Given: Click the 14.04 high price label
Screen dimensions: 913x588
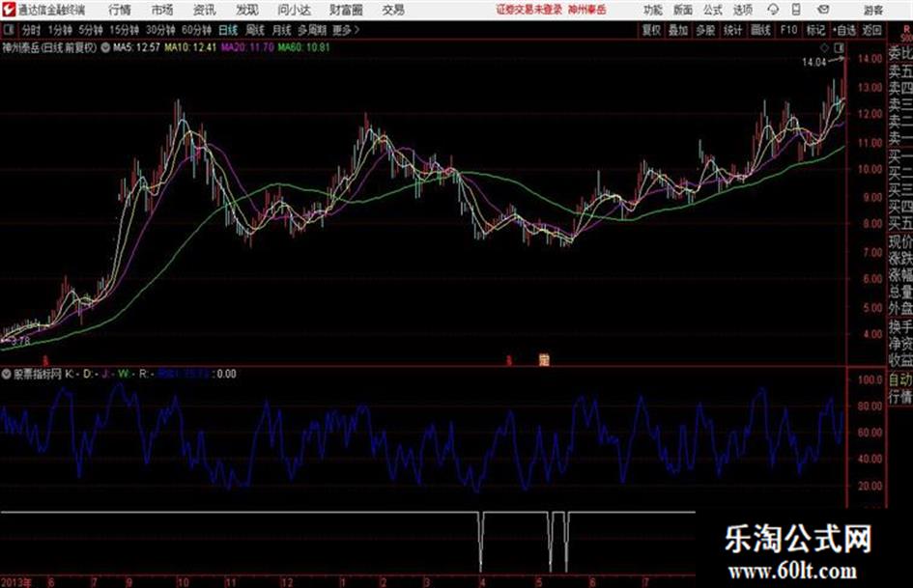Looking at the screenshot, I should (814, 63).
